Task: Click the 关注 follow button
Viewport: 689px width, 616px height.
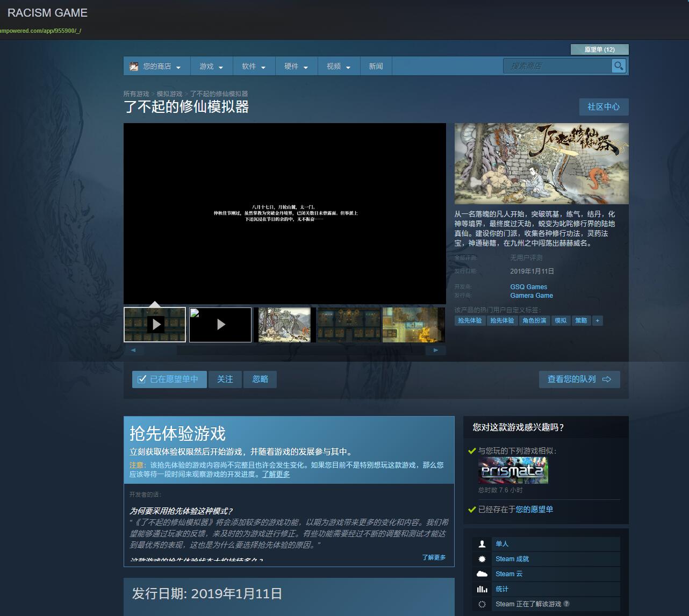Action: coord(225,379)
